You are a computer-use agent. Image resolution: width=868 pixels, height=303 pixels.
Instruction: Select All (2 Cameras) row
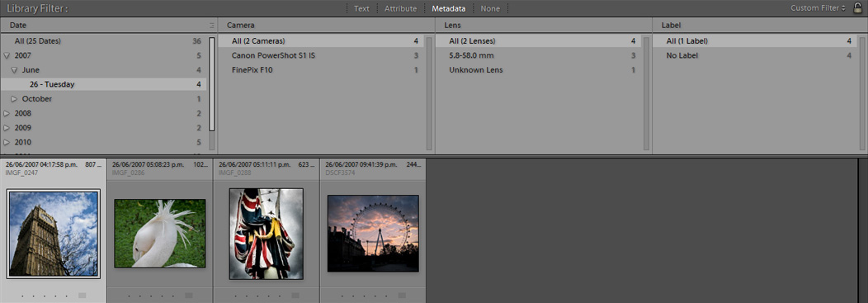pyautogui.click(x=322, y=41)
